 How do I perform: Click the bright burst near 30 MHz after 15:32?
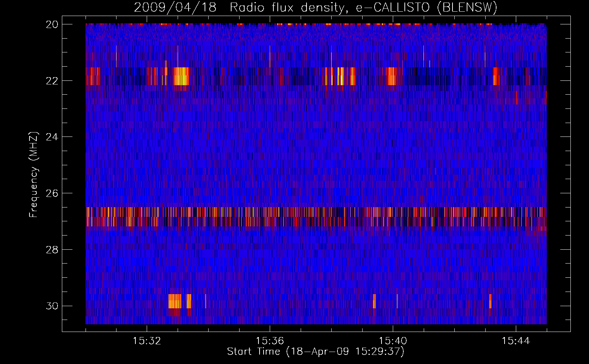(175, 301)
